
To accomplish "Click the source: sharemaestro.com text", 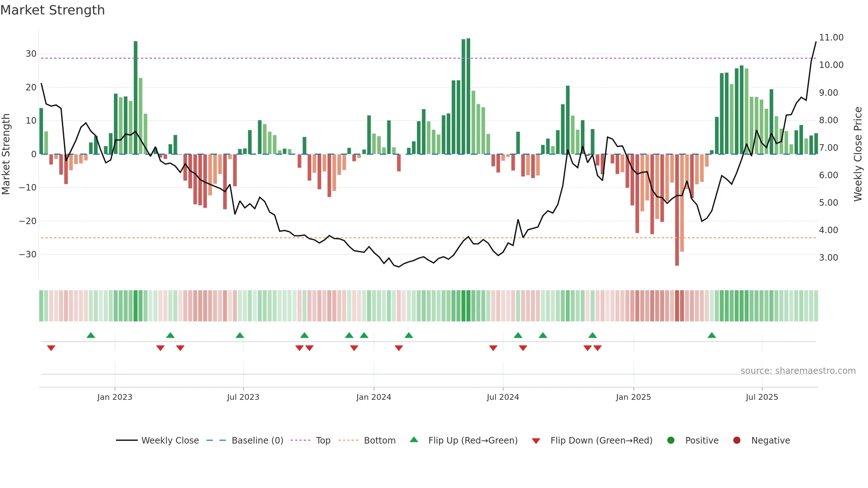I will 798,371.
